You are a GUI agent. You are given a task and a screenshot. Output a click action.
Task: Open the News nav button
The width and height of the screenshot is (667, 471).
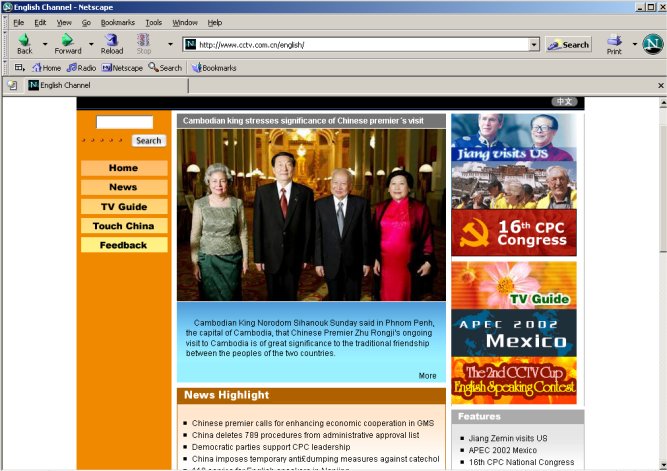(124, 187)
